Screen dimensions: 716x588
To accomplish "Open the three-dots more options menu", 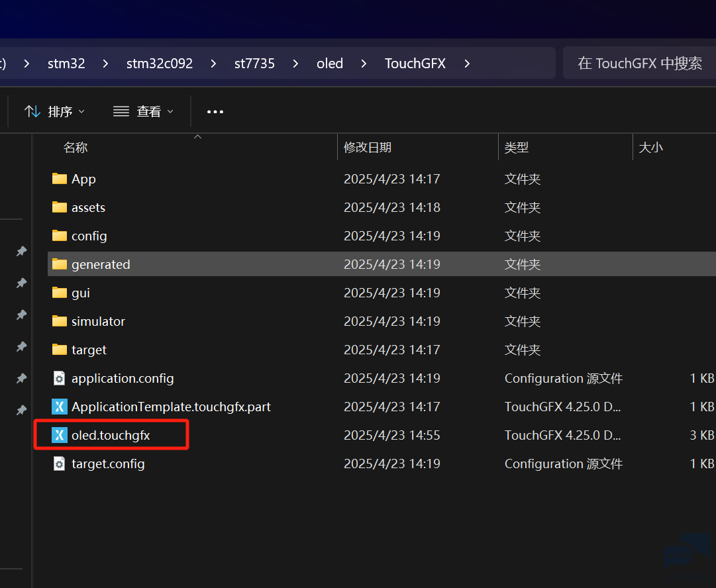I will (215, 111).
